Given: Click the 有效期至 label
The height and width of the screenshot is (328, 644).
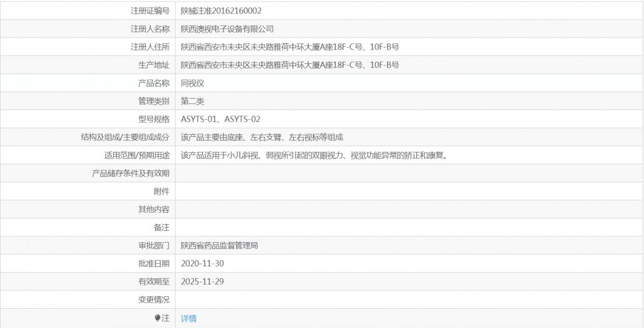Looking at the screenshot, I should click(x=153, y=282).
